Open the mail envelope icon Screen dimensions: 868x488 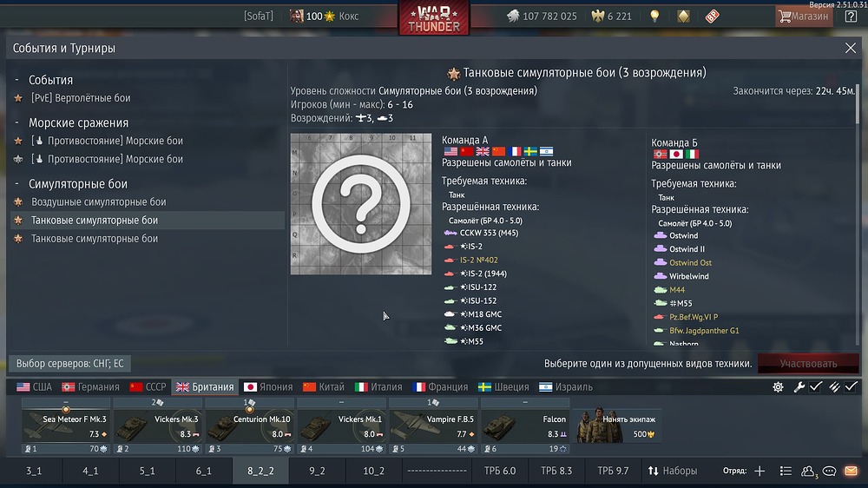point(851,471)
